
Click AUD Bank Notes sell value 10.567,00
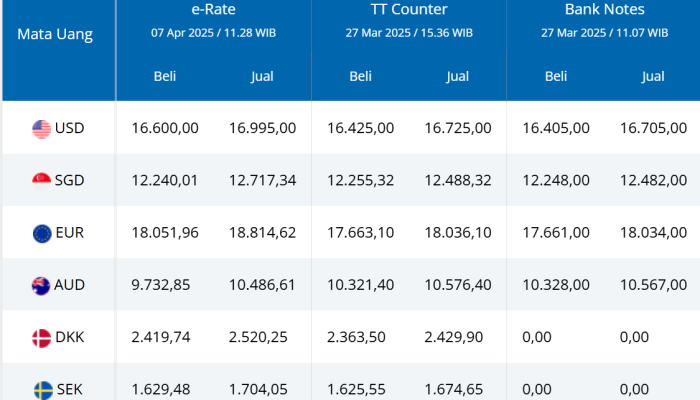[x=653, y=285]
